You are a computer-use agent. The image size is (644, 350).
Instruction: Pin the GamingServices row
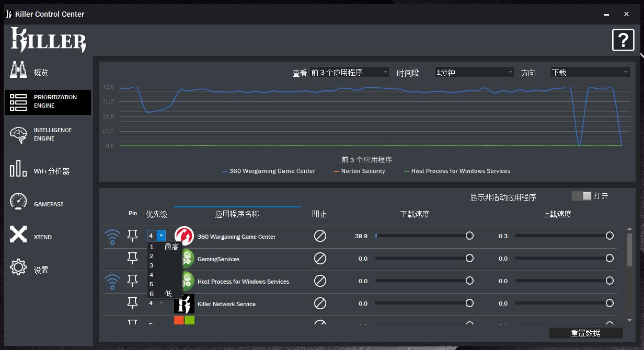(x=133, y=259)
